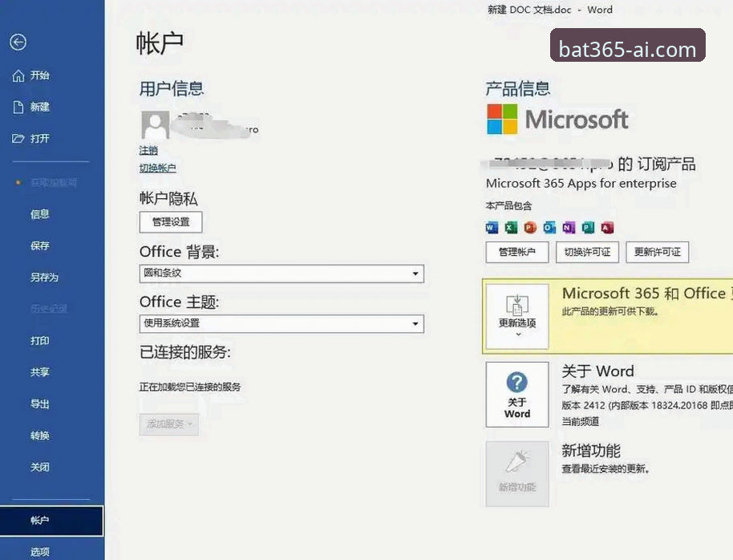Click the OneNote app icon

pyautogui.click(x=569, y=227)
